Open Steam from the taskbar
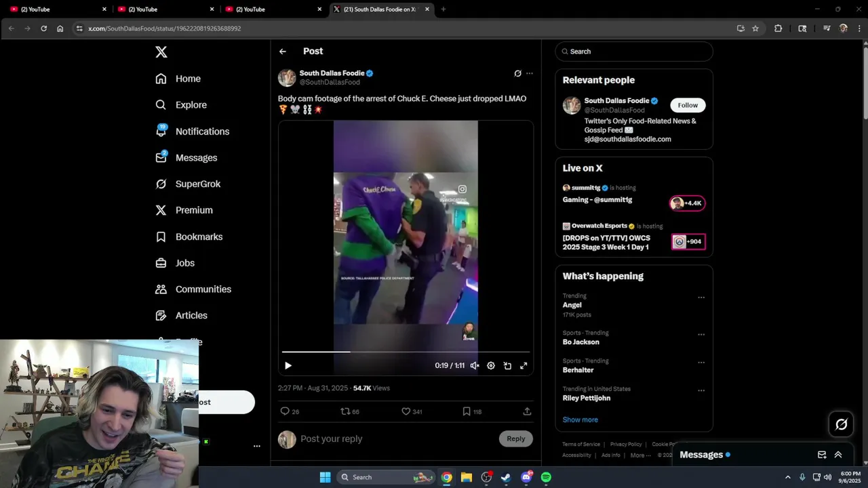Image resolution: width=868 pixels, height=488 pixels. (506, 477)
